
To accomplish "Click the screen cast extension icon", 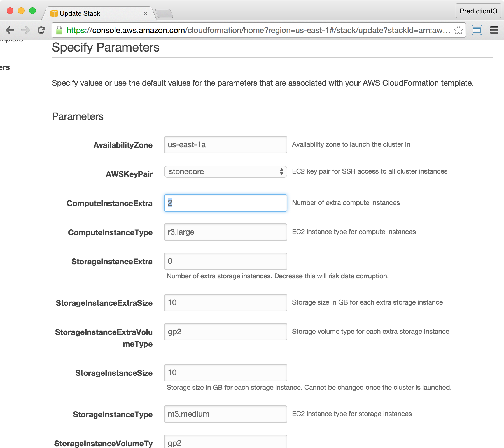I will [x=477, y=30].
